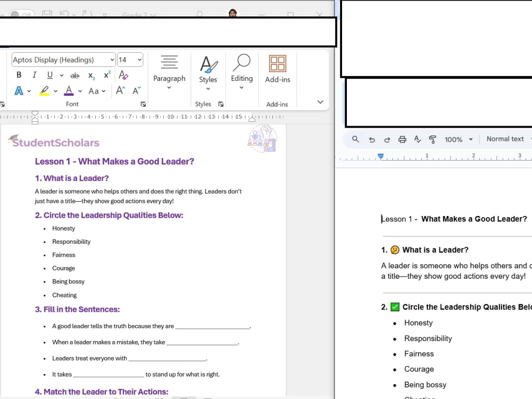This screenshot has width=532, height=399.
Task: Launch the Styles pane dialog launcher
Action: [x=221, y=104]
